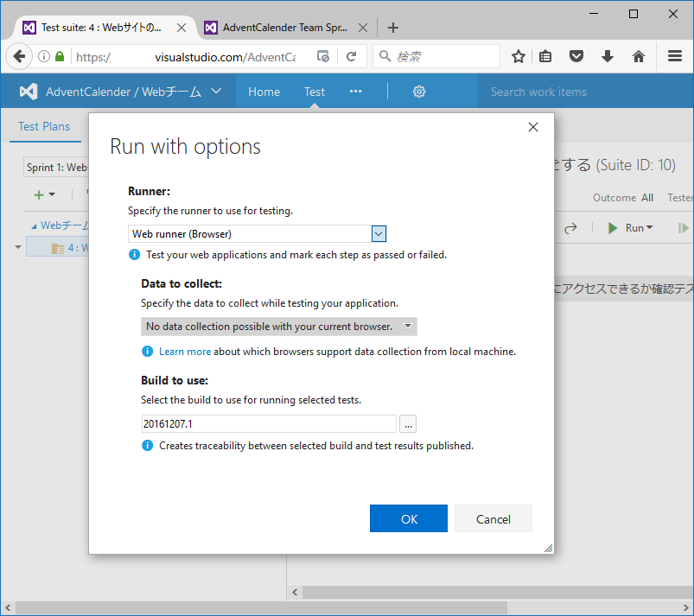The image size is (694, 616).
Task: Click OK to run with options
Action: [409, 518]
